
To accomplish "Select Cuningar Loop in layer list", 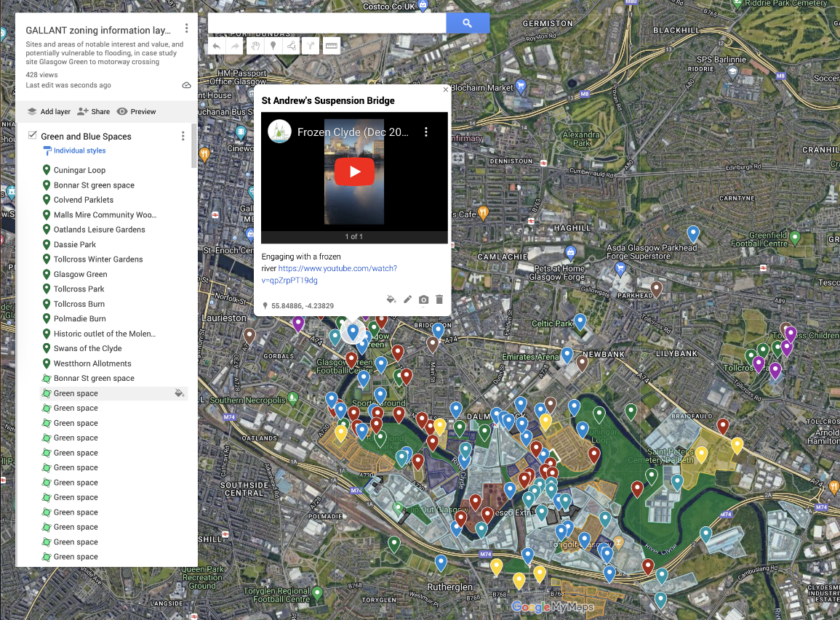I will 79,170.
